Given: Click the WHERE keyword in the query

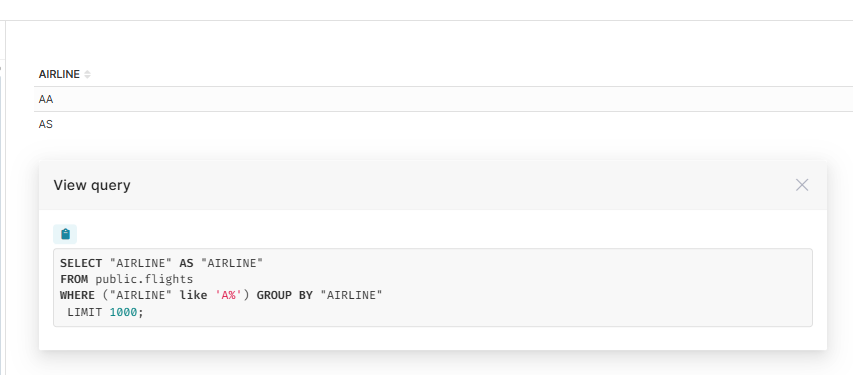Looking at the screenshot, I should click(x=77, y=296).
